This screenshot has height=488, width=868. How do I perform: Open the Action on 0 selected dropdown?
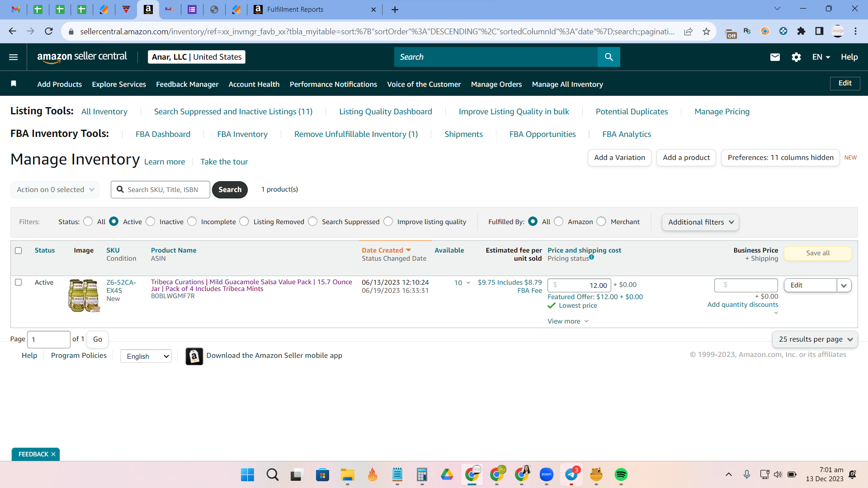point(55,190)
